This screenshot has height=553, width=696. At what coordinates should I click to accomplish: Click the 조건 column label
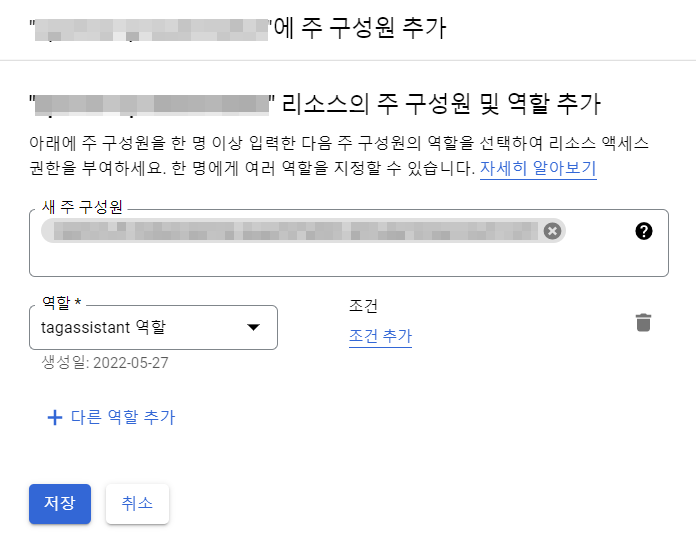(363, 305)
